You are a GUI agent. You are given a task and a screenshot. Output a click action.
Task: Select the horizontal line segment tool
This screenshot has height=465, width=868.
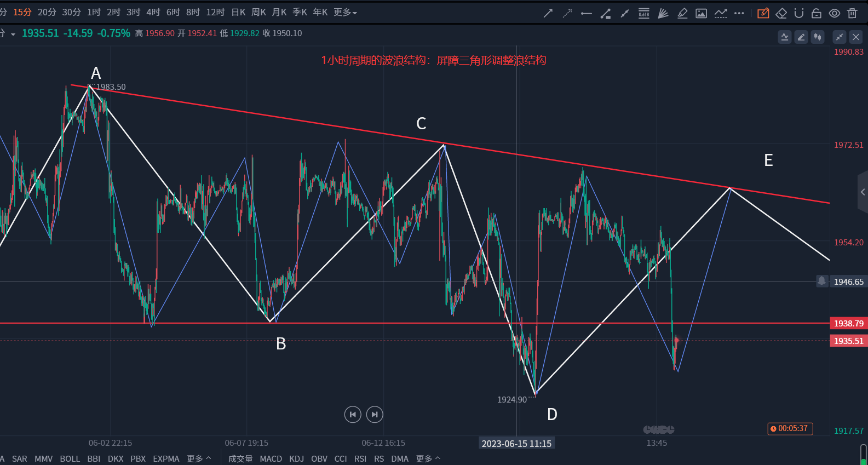pyautogui.click(x=587, y=13)
